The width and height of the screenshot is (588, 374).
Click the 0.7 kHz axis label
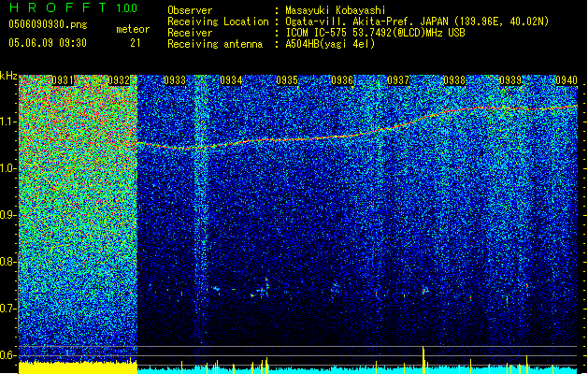8,309
